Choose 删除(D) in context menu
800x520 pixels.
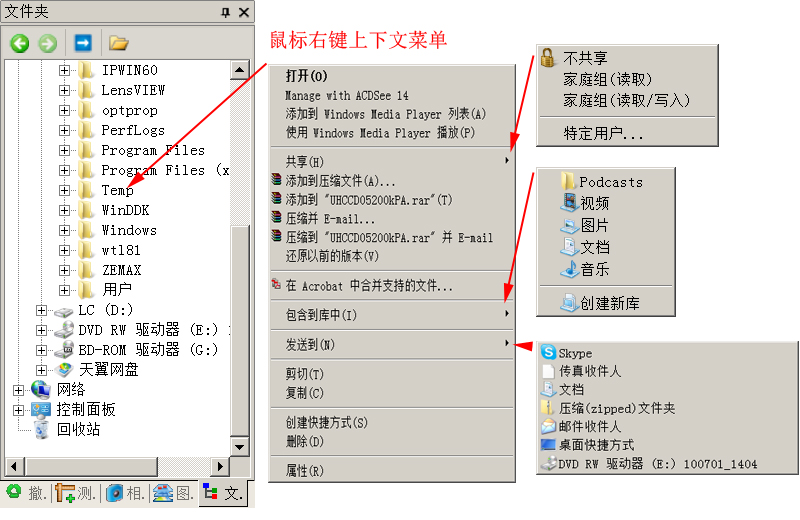[392, 441]
